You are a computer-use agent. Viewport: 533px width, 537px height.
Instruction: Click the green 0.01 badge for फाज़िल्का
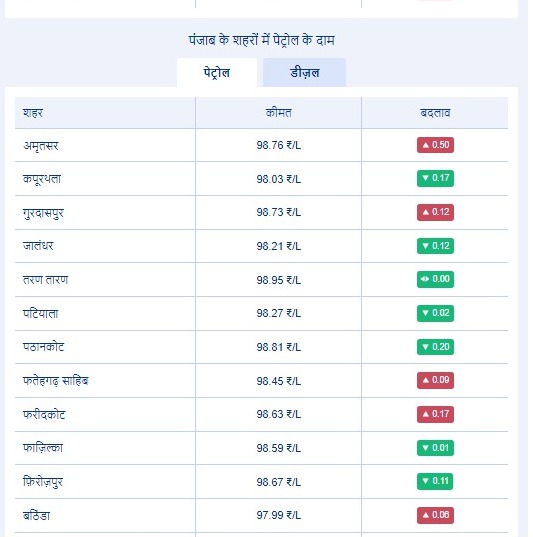coord(435,448)
